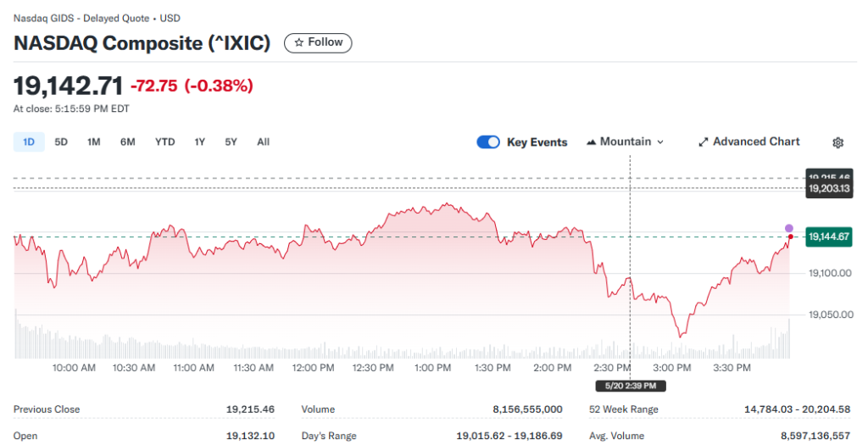The width and height of the screenshot is (868, 445).
Task: Click the star icon in Follow button
Action: (x=299, y=42)
